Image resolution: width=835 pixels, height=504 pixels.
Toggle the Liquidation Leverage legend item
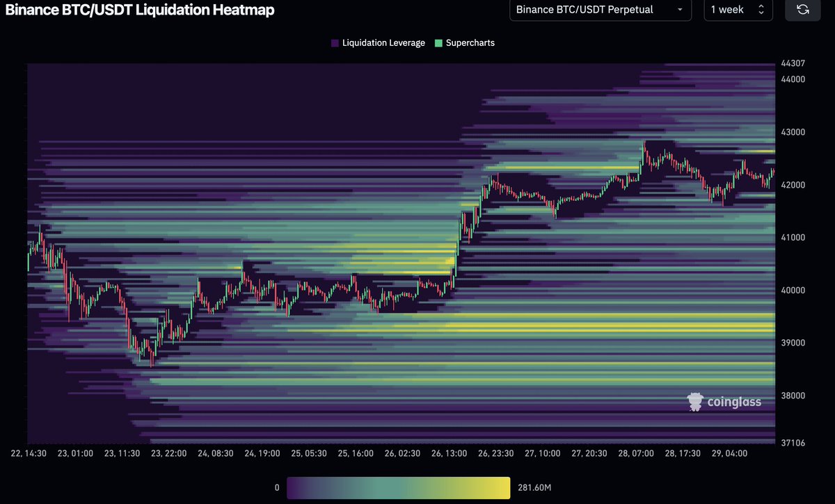(x=378, y=42)
